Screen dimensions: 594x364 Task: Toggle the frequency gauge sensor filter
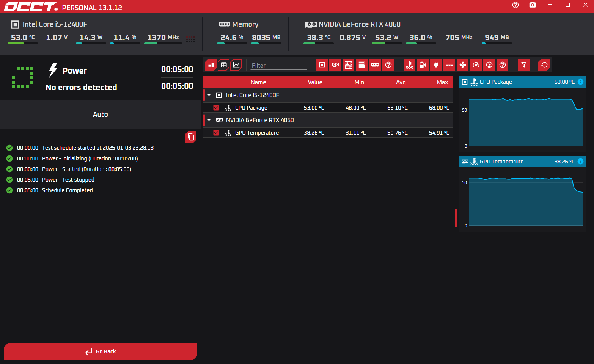click(476, 65)
